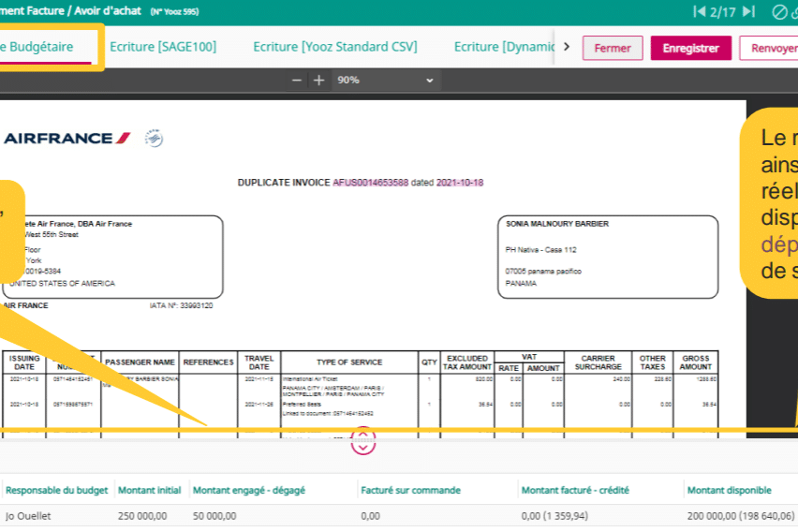Image resolution: width=798 pixels, height=532 pixels.
Task: Select the Ecriture [Dynamics] tab
Action: click(504, 47)
